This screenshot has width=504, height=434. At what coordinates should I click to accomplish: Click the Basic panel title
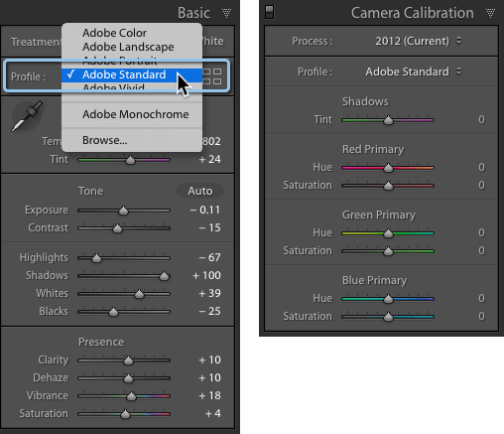[x=193, y=13]
